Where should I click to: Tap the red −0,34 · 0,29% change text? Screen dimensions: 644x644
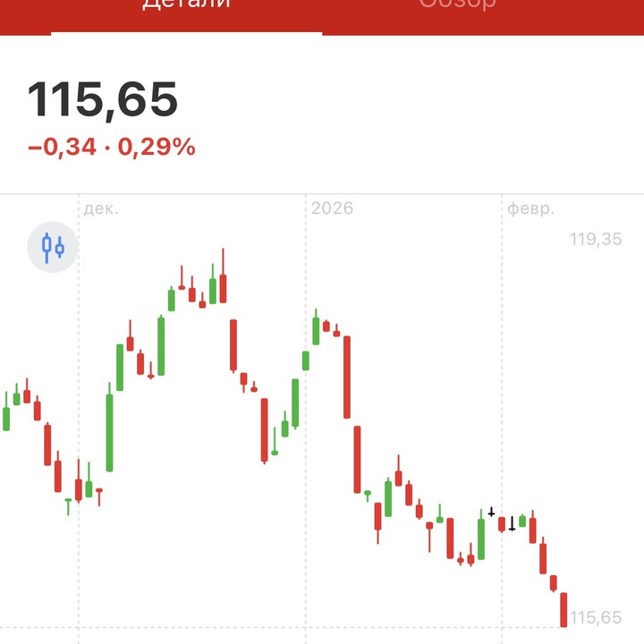pos(112,147)
